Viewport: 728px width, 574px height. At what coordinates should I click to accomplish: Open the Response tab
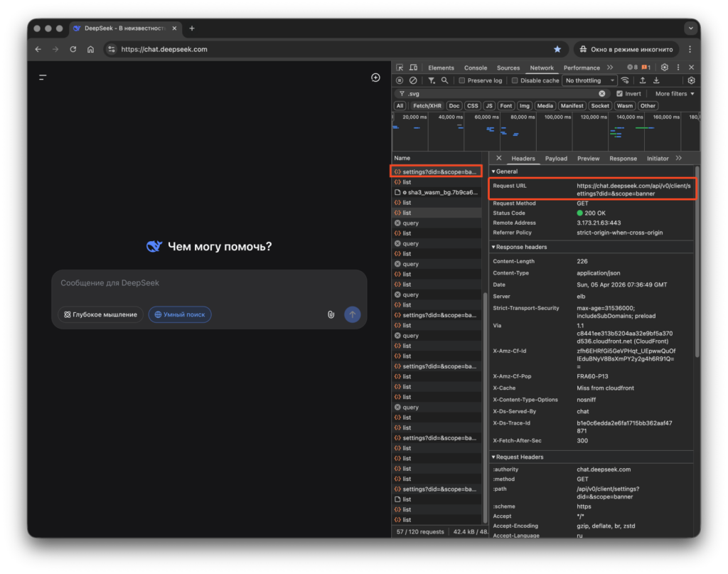623,159
